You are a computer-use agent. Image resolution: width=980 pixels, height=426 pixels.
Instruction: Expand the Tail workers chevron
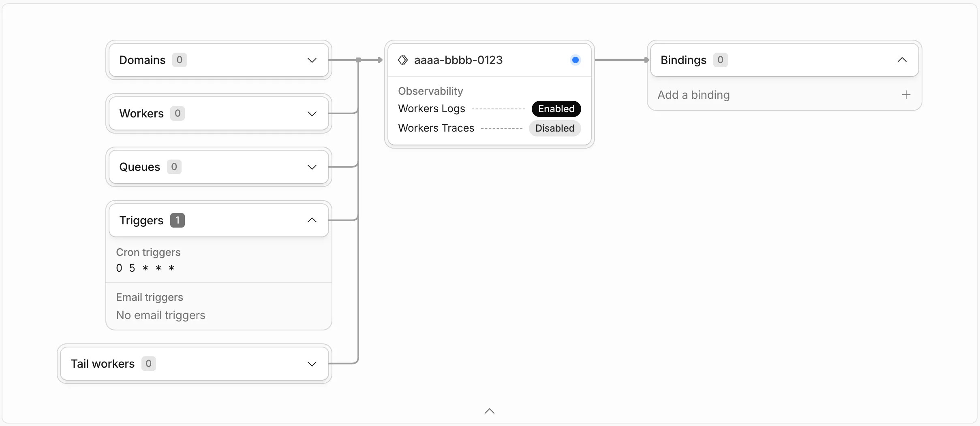coord(312,364)
